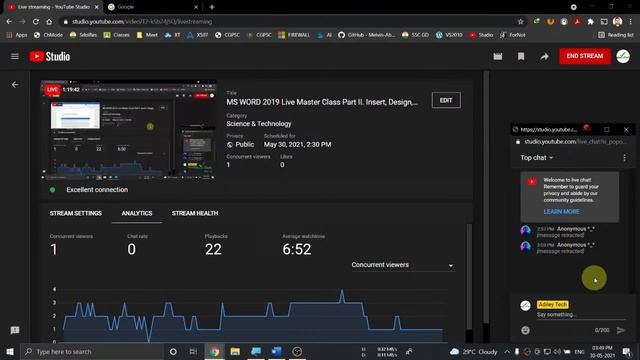Viewport: 640px width, 360px height.
Task: Click the stream marker bookmark icon
Action: click(x=521, y=56)
